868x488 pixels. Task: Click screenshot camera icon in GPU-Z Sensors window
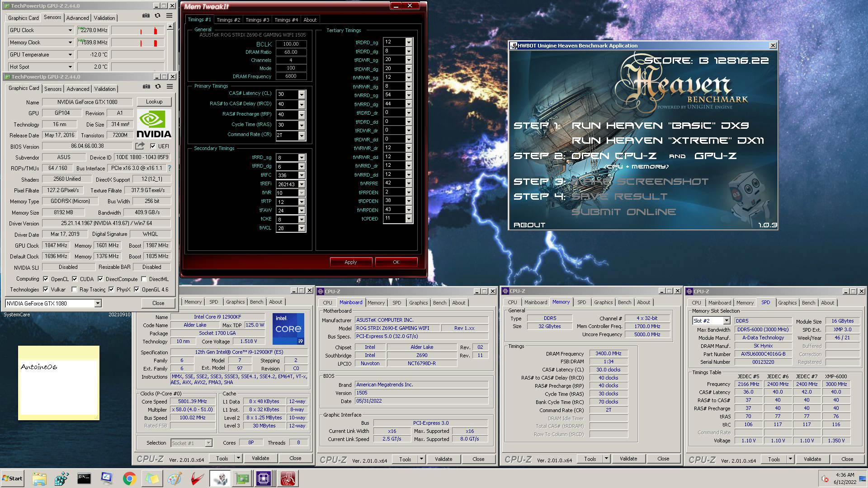146,16
